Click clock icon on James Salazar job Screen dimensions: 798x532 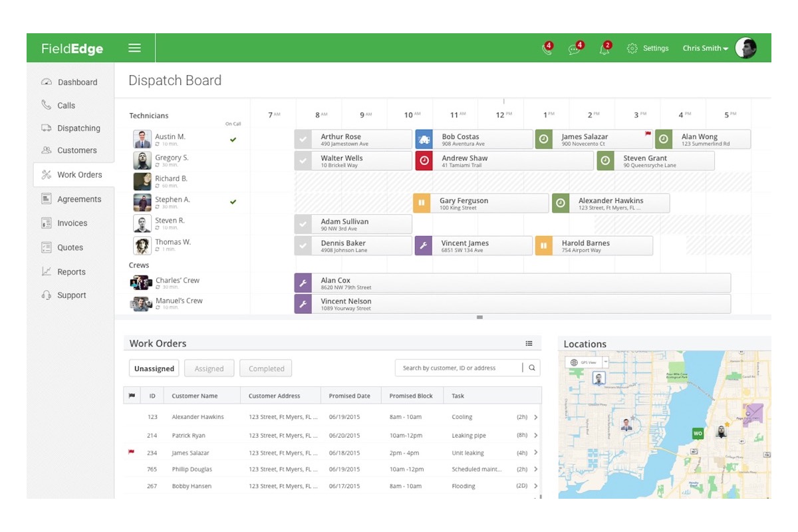[543, 140]
